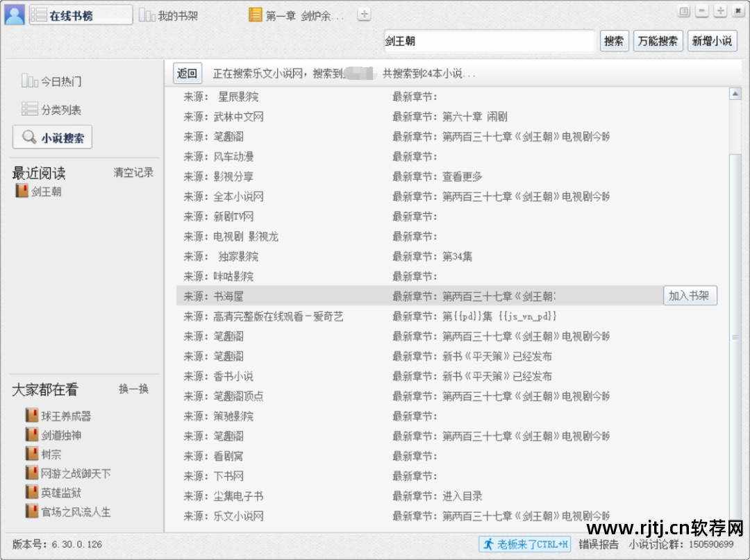
Task: Activate the 老板来了 boss key button
Action: click(x=525, y=545)
